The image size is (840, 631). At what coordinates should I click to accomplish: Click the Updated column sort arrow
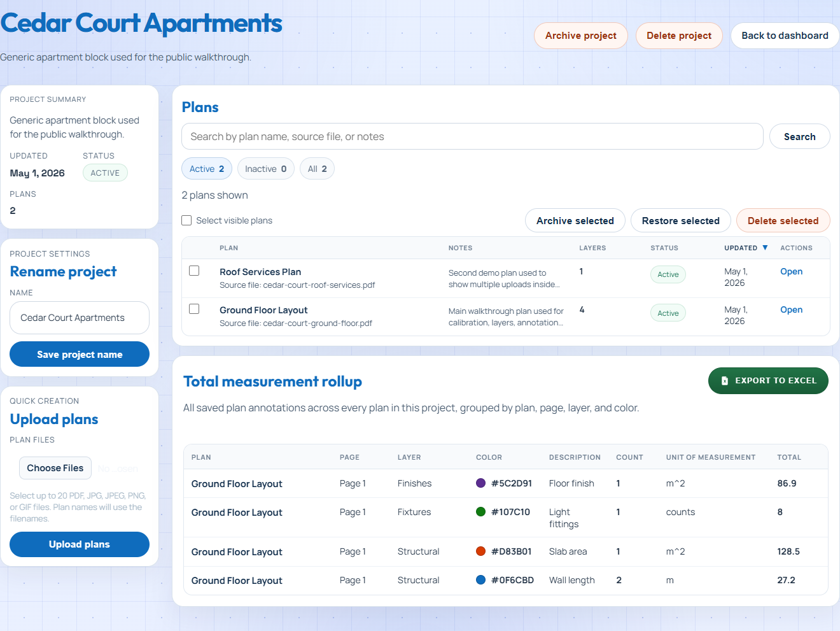[x=765, y=248]
